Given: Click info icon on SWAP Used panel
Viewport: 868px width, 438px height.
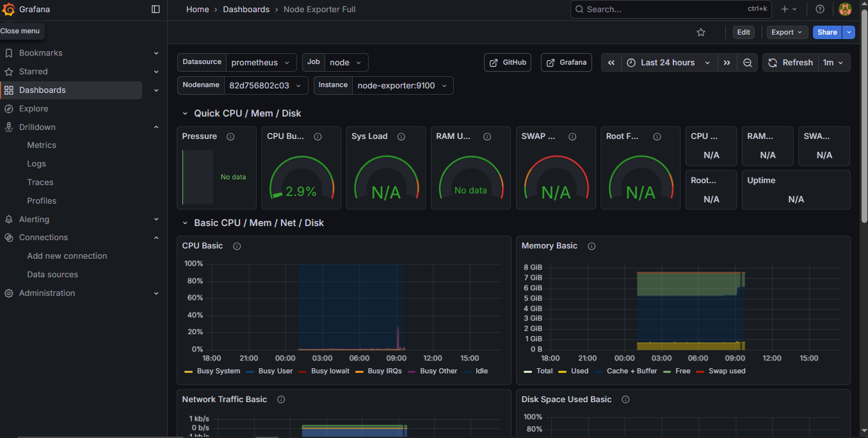Looking at the screenshot, I should (x=572, y=136).
